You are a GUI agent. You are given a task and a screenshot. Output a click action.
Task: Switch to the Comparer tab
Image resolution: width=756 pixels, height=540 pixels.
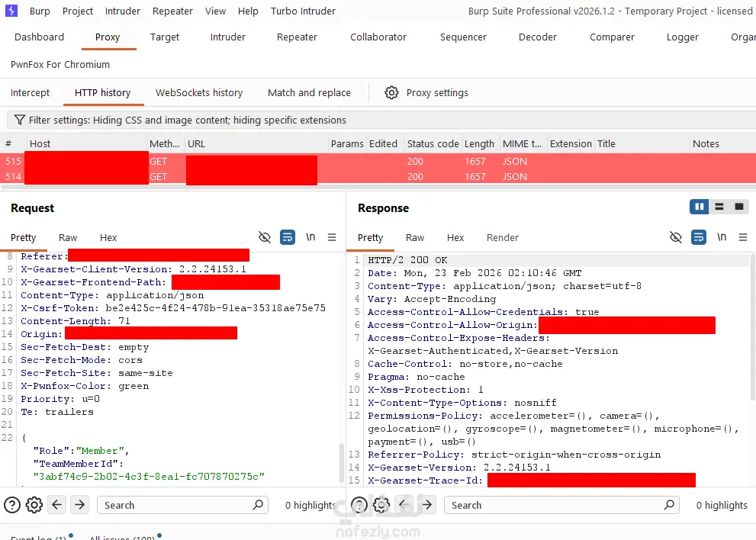pos(612,37)
